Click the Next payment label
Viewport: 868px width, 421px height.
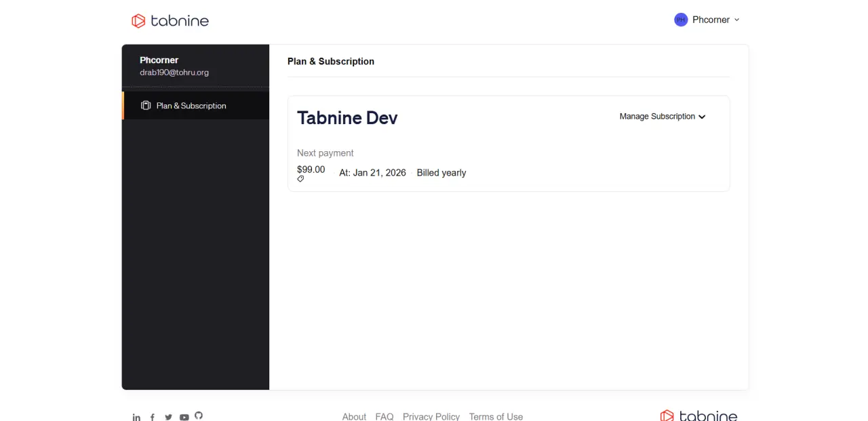tap(325, 153)
